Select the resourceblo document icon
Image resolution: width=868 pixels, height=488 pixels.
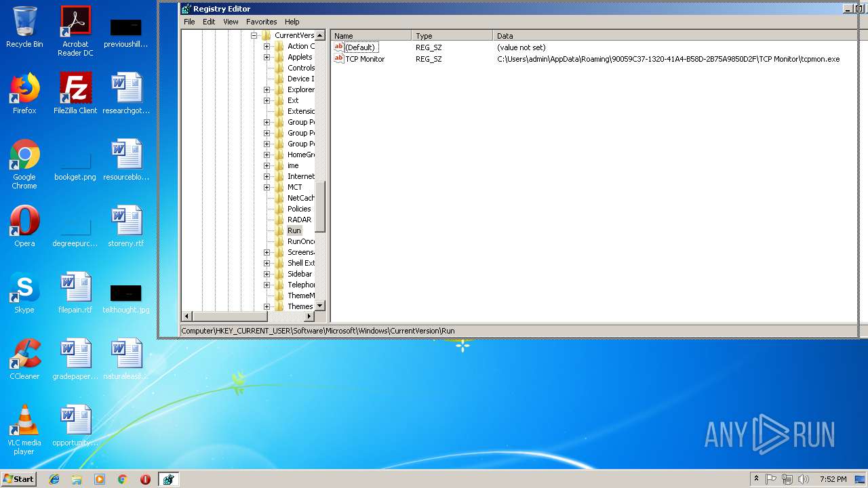[x=126, y=160]
